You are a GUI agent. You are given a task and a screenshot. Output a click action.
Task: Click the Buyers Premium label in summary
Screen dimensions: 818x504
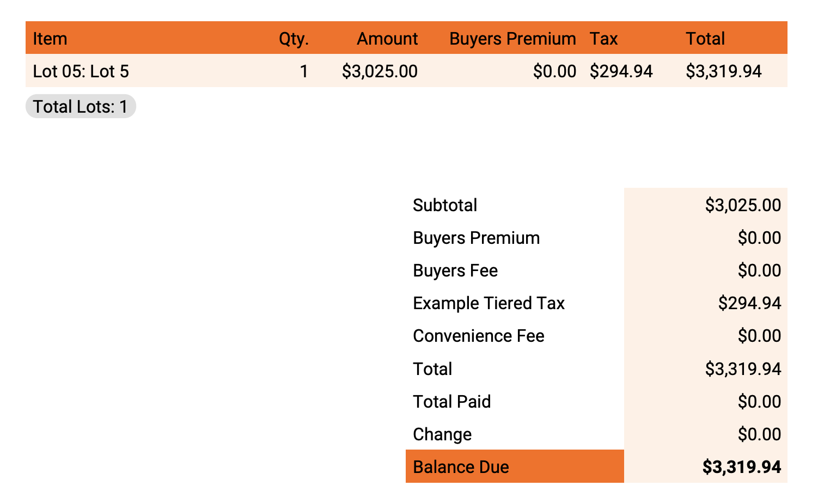[x=476, y=238]
